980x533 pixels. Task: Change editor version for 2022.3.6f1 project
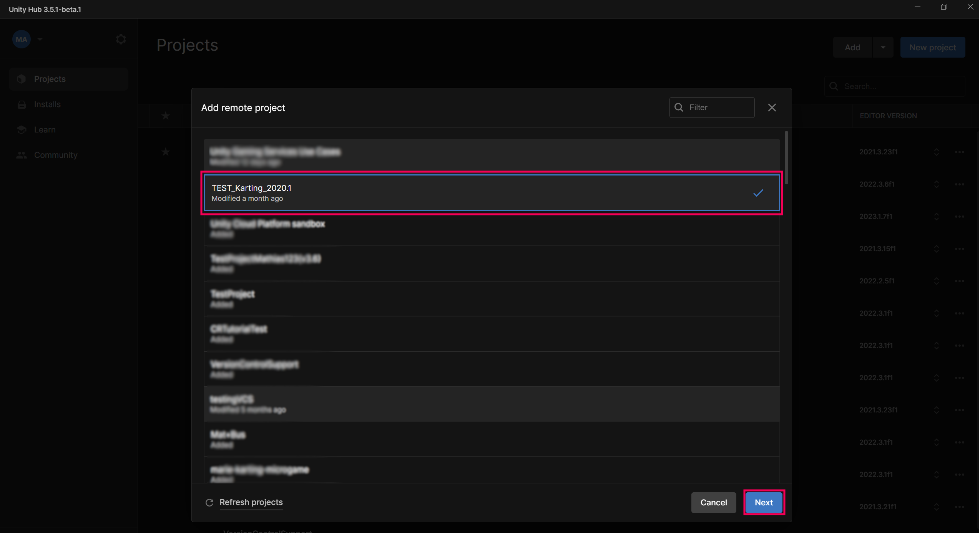936,184
